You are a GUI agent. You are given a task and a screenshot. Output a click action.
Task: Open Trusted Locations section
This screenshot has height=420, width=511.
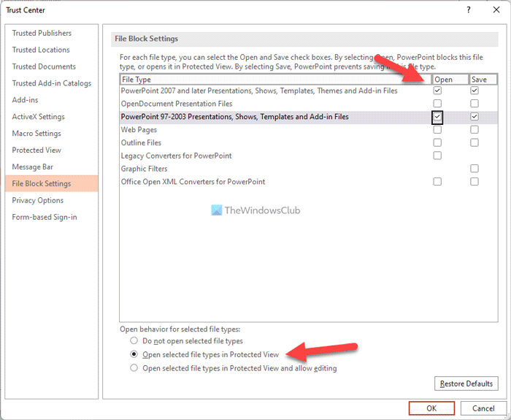pyautogui.click(x=52, y=50)
